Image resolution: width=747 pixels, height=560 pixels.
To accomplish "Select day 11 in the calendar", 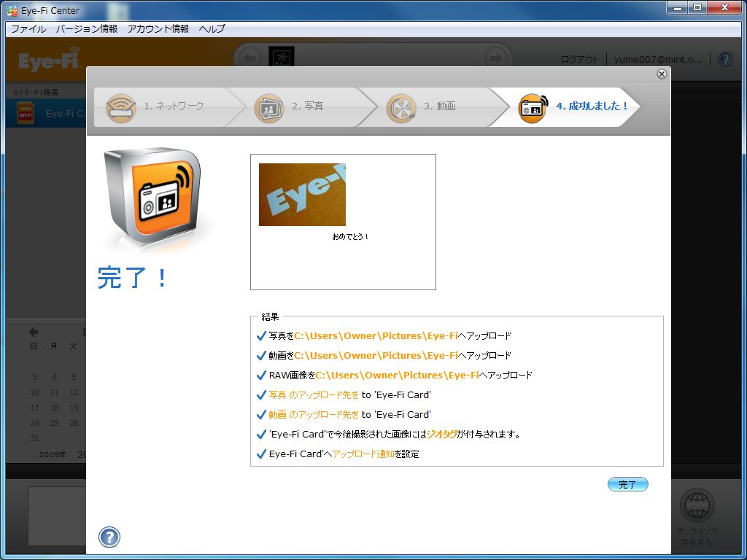I will coord(54,392).
